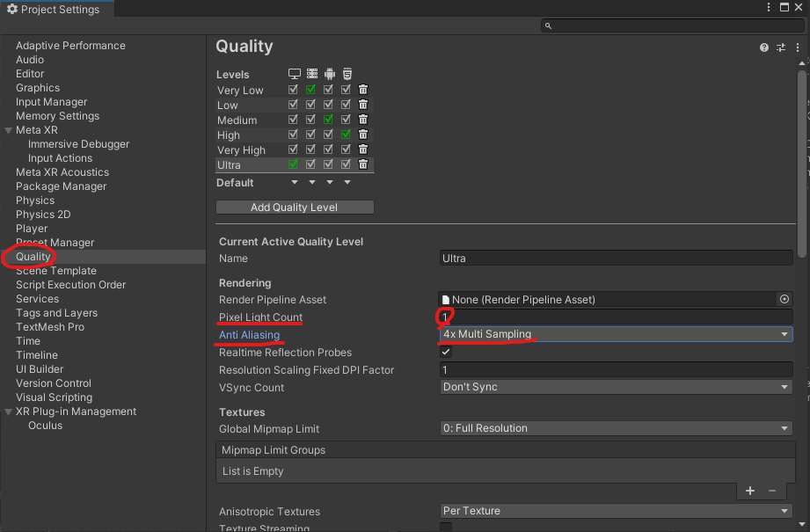Open the Player settings category
Viewport: 810px width, 532px height.
(x=32, y=229)
